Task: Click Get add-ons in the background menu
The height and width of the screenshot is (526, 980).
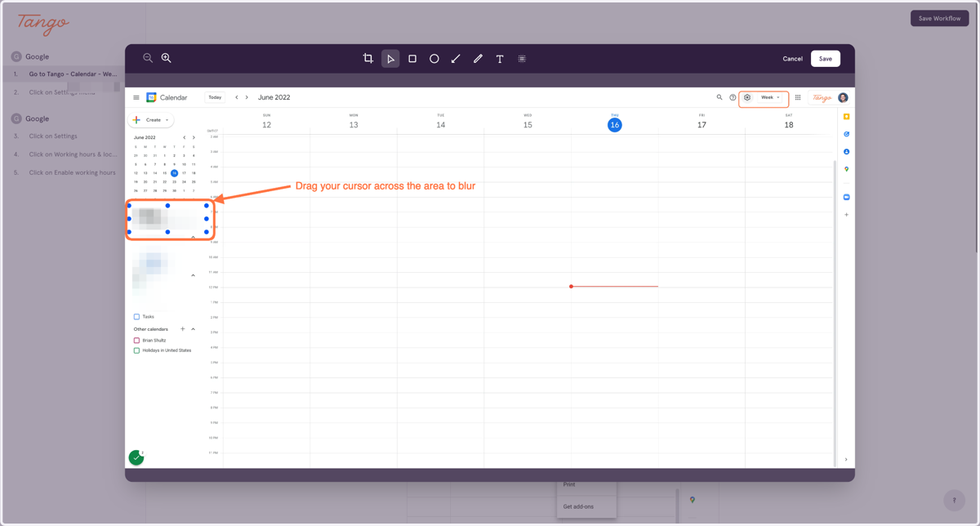Action: (x=578, y=506)
